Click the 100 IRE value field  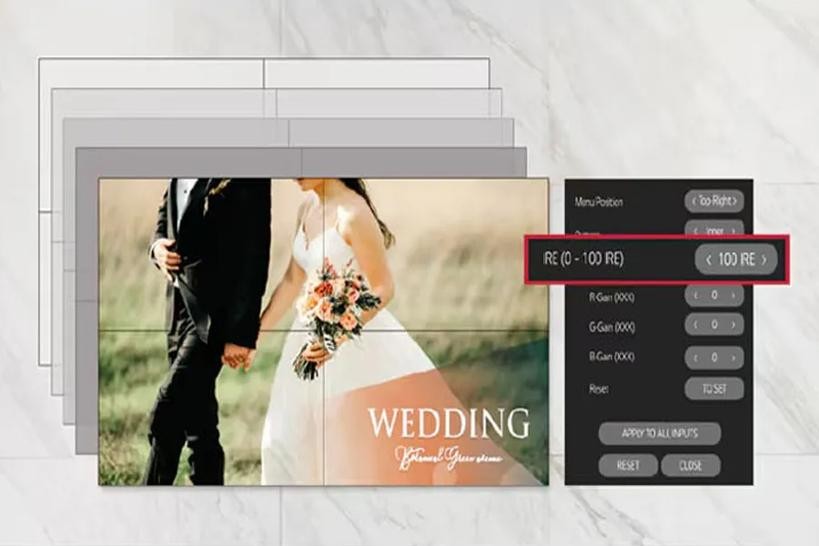736,260
